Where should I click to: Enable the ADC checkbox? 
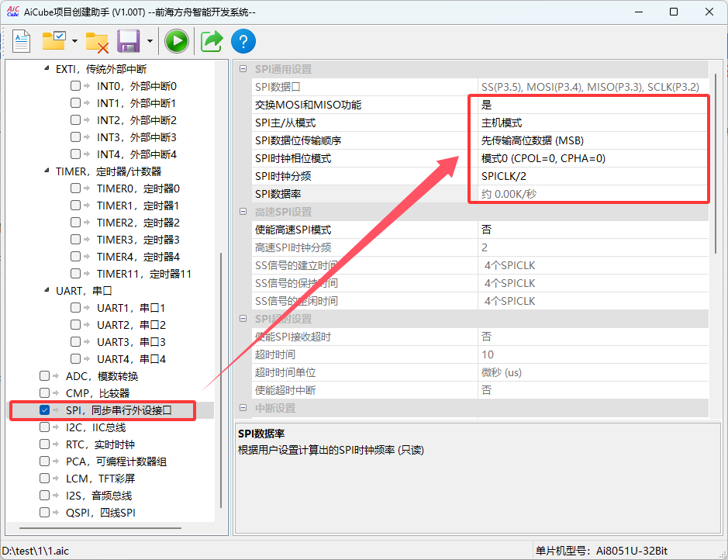coord(44,375)
